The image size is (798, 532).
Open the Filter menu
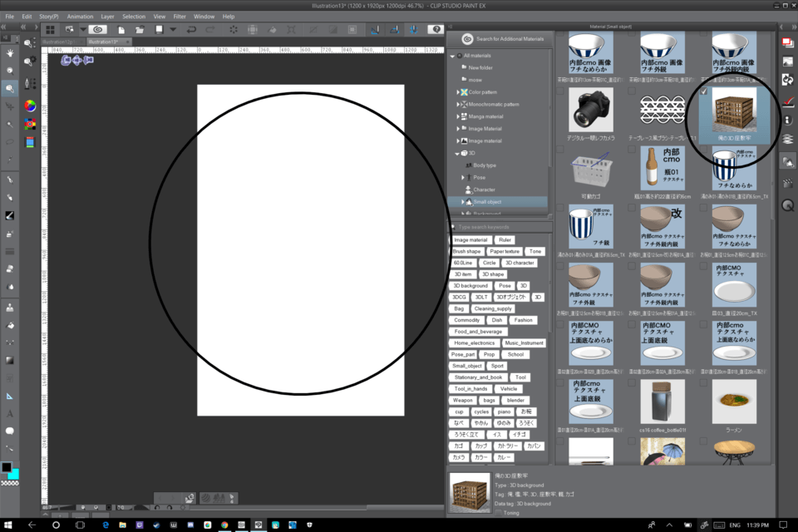point(180,16)
